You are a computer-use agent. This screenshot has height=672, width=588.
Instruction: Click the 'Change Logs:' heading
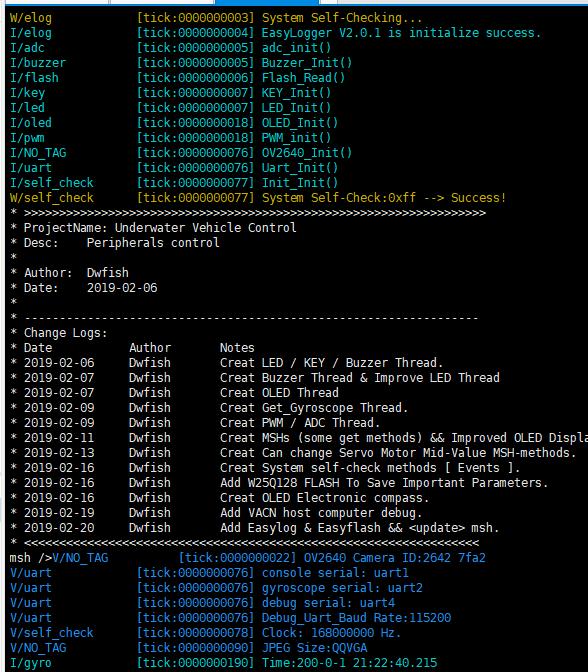coord(66,333)
